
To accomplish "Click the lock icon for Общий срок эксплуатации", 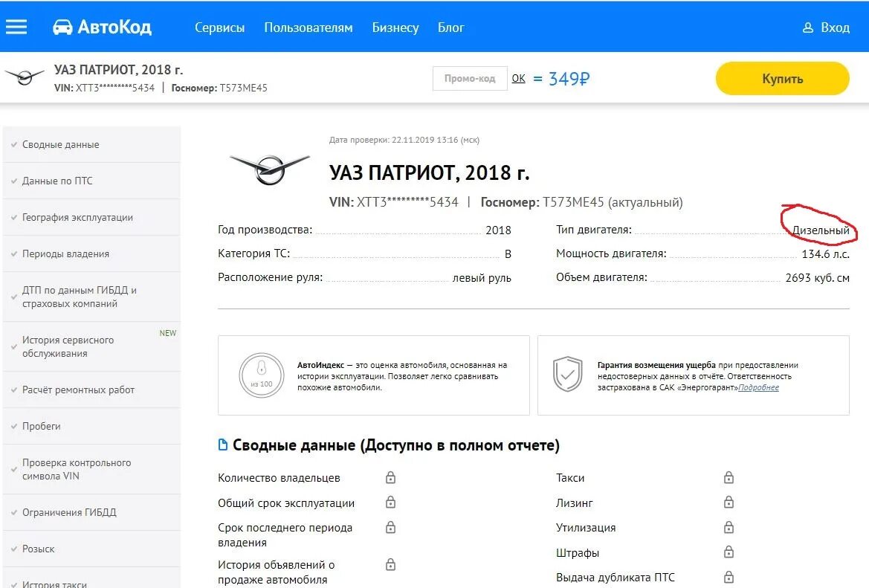I will (391, 502).
